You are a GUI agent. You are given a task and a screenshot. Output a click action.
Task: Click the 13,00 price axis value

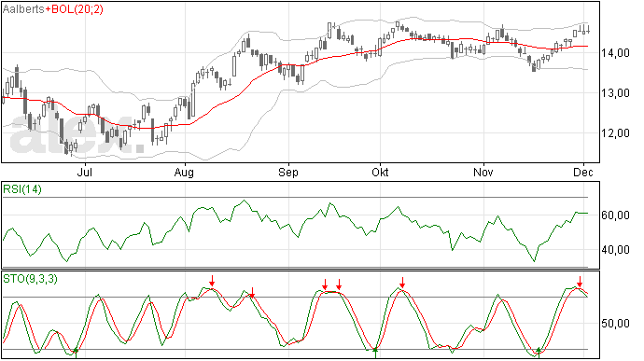pos(615,93)
